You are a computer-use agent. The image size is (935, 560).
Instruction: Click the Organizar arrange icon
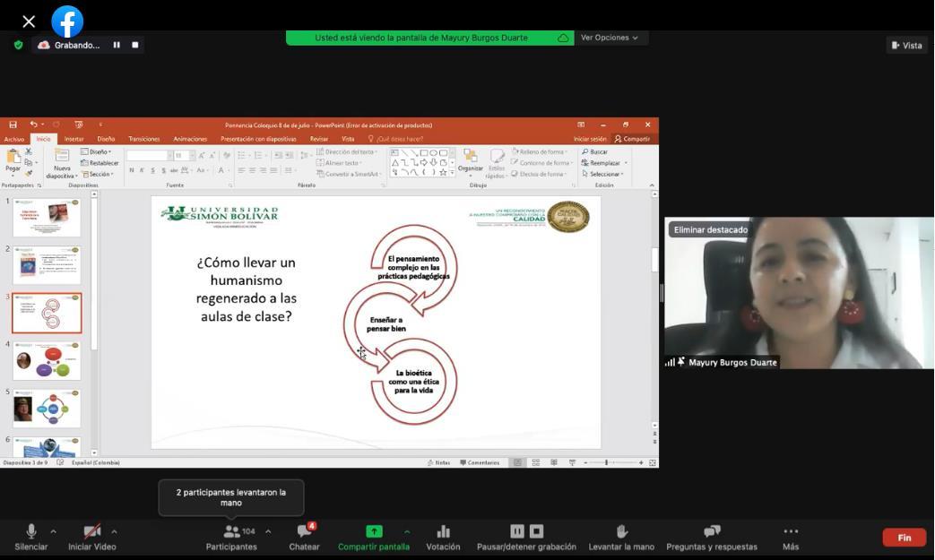470,157
